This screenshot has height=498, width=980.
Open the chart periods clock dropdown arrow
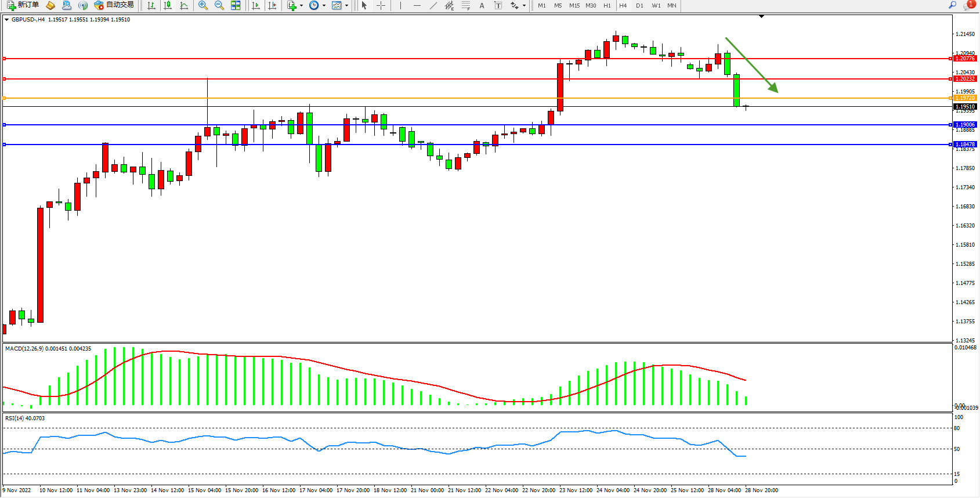pyautogui.click(x=323, y=6)
